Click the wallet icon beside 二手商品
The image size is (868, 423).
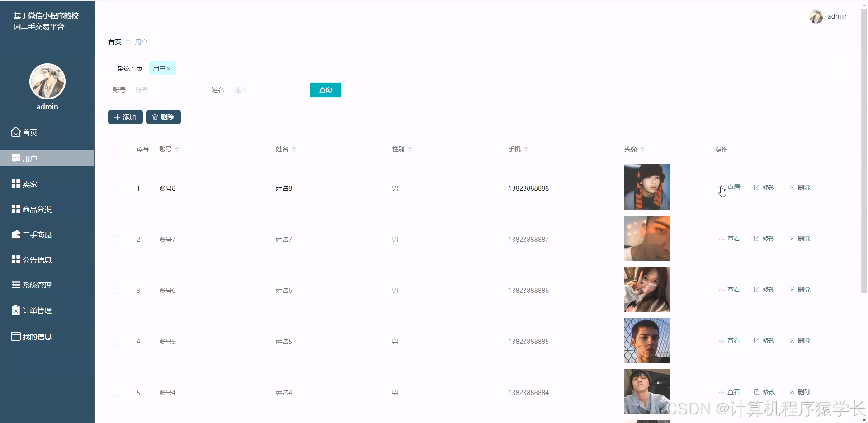tap(16, 234)
